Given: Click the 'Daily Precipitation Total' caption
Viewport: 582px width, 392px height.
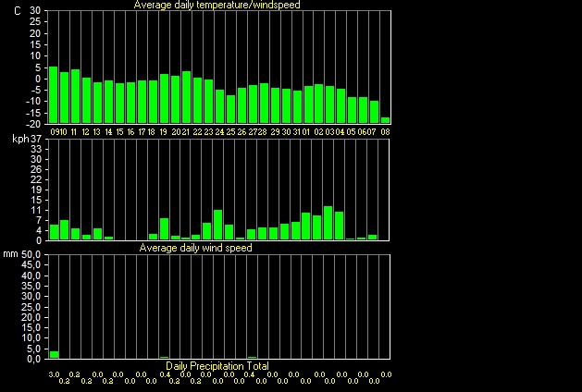Looking at the screenshot, I should pyautogui.click(x=217, y=366).
